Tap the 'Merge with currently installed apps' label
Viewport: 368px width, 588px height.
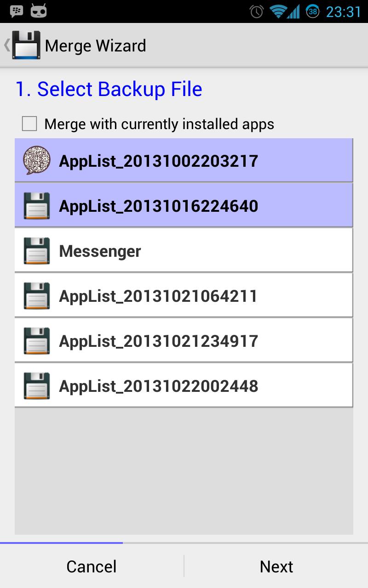[159, 124]
